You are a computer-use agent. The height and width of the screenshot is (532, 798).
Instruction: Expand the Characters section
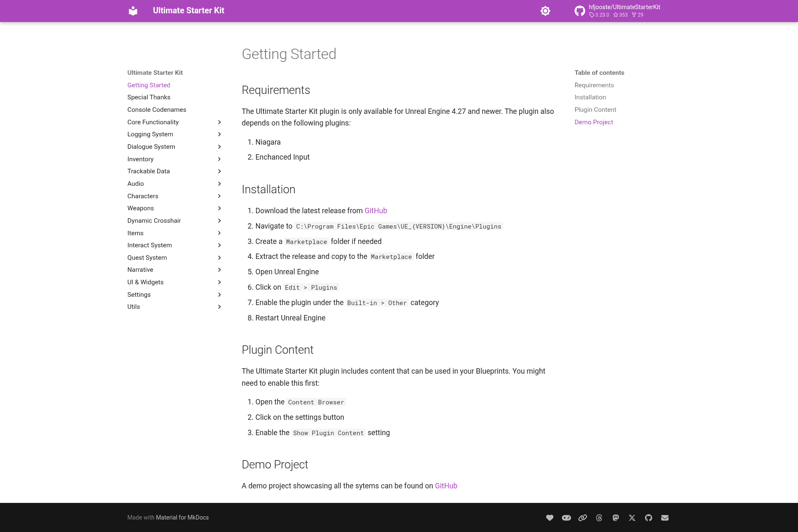point(175,196)
